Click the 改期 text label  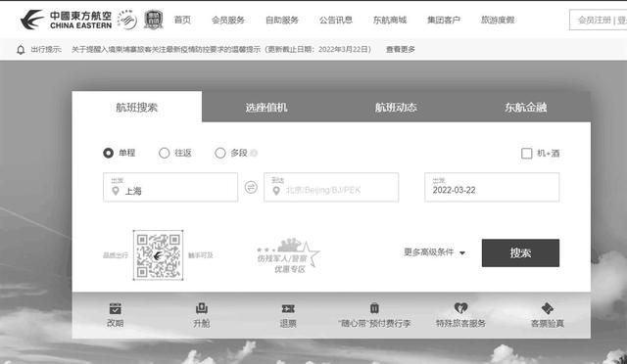click(116, 323)
